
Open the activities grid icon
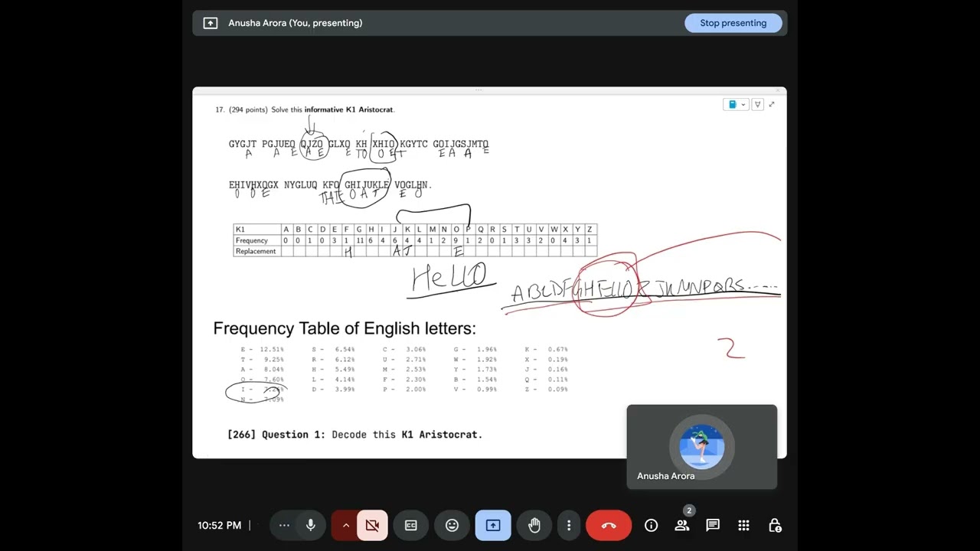click(743, 526)
